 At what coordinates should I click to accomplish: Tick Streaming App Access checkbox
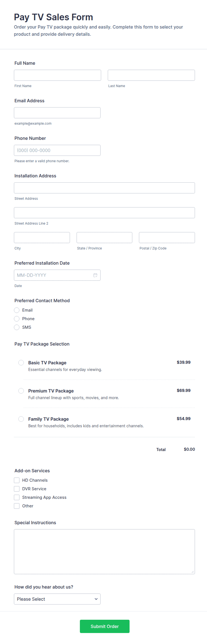[17, 497]
